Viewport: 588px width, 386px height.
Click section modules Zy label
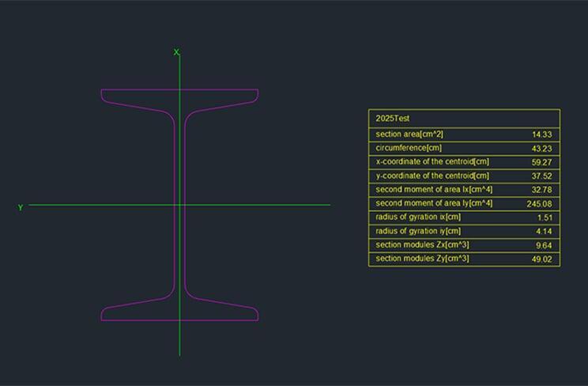tap(422, 259)
